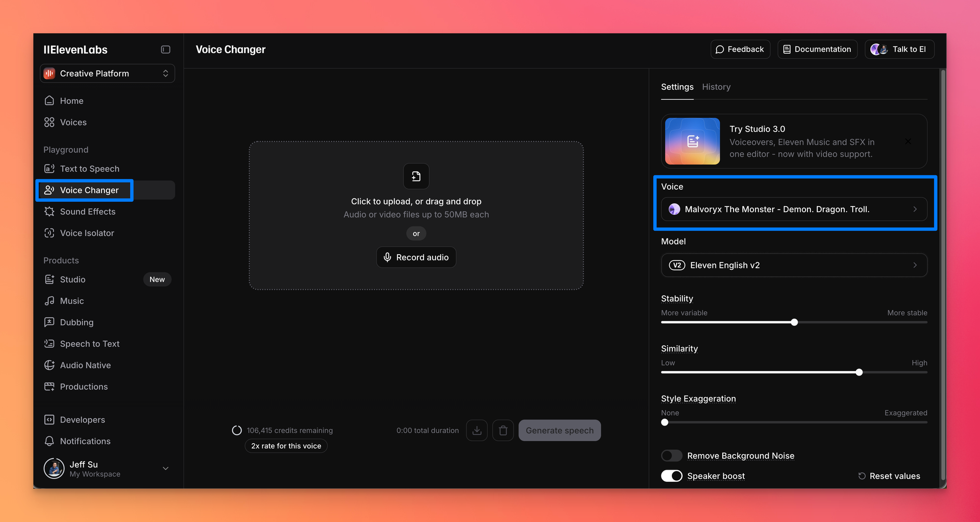Click the upload drag and drop area

coord(416,215)
